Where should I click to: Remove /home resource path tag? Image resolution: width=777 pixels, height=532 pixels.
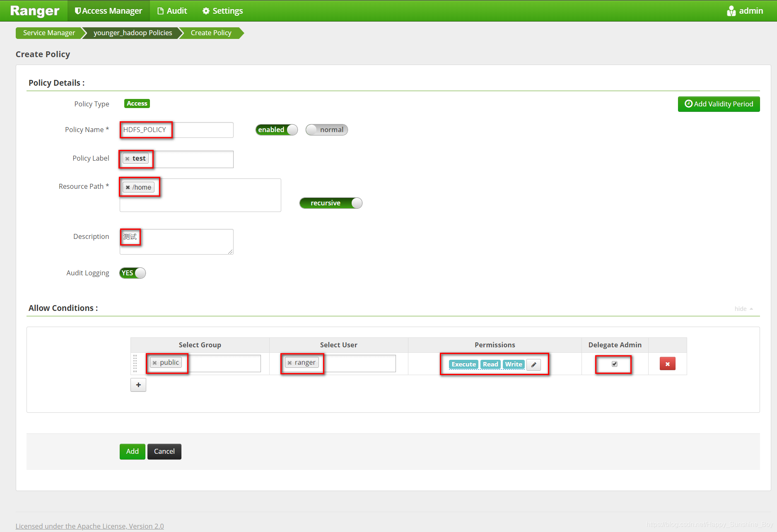128,187
